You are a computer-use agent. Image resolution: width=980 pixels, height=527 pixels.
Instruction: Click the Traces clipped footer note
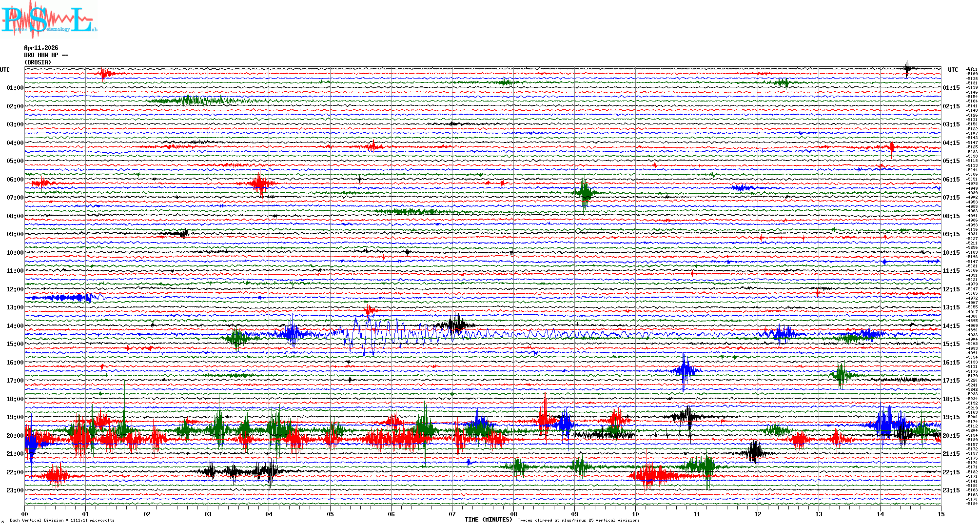point(578,520)
